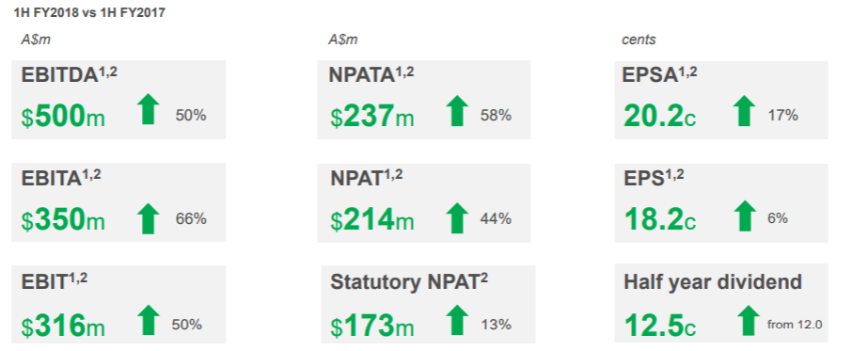Click the $214m NPAT value
This screenshot has width=868, height=351.
tap(372, 219)
